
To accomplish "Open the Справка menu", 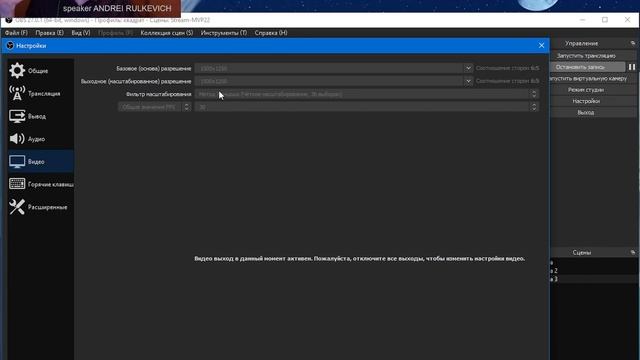I will [x=271, y=33].
